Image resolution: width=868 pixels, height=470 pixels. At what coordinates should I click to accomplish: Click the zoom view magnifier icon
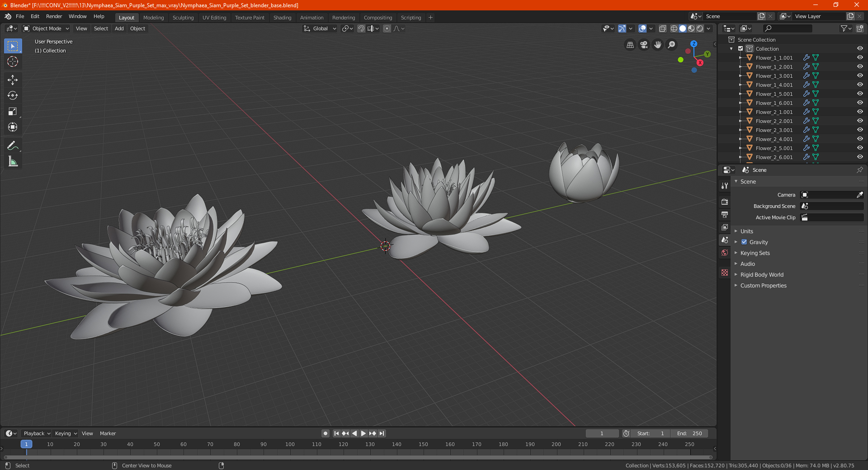click(x=672, y=45)
